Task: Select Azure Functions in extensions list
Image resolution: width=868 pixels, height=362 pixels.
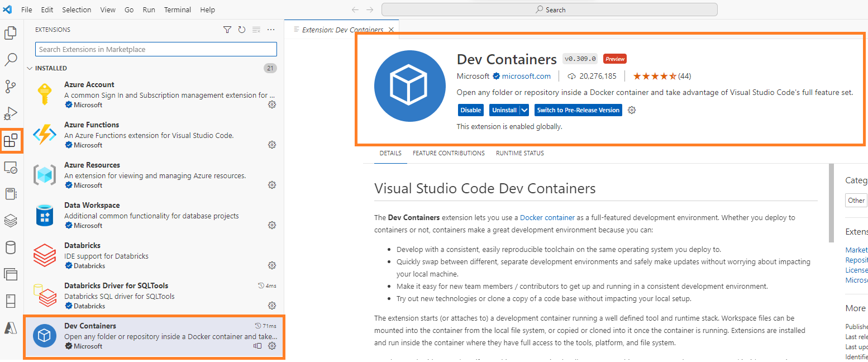Action: click(154, 135)
